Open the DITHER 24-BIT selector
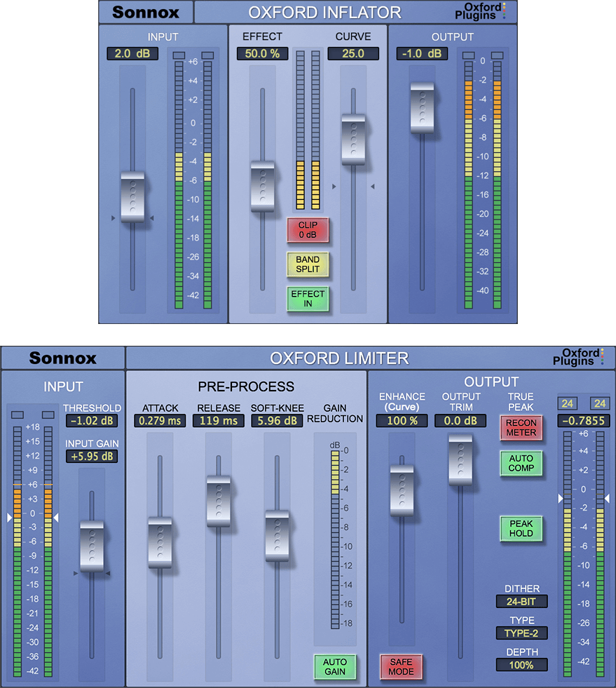The height and width of the screenshot is (688, 616). click(521, 601)
